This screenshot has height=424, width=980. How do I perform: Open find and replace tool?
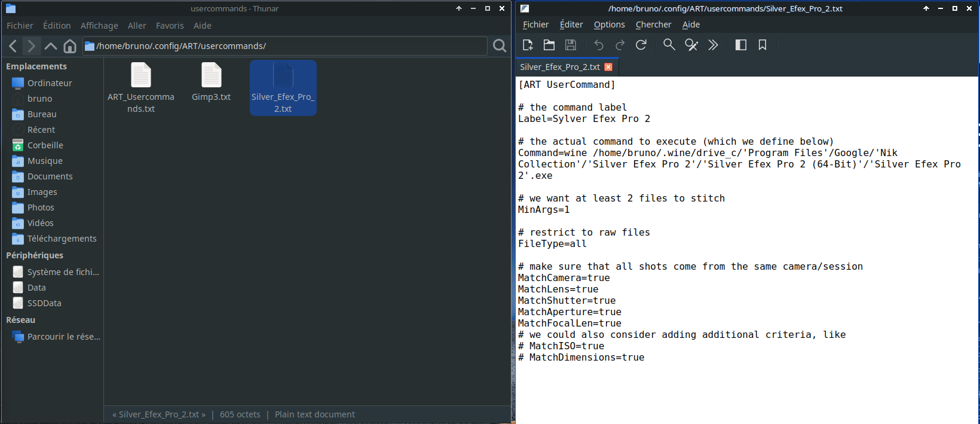(691, 45)
